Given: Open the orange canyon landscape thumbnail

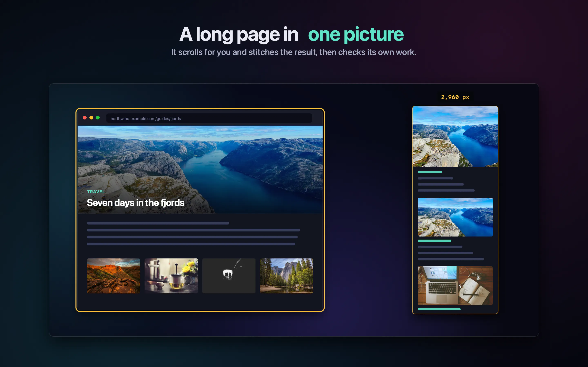Looking at the screenshot, I should tap(114, 276).
